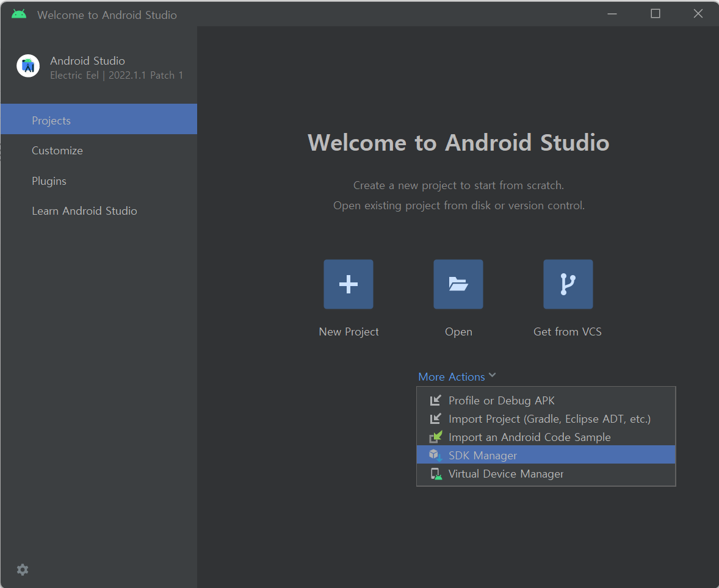The width and height of the screenshot is (719, 588).
Task: Select Import an Android Code Sample
Action: (546, 437)
